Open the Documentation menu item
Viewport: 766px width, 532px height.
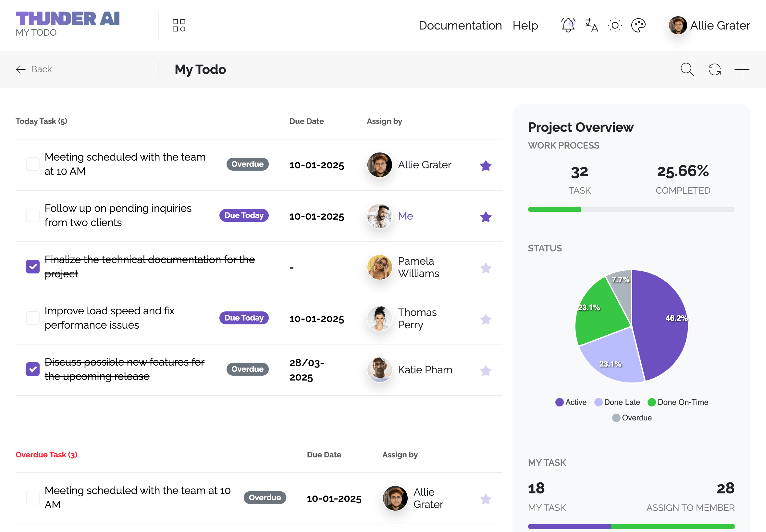[x=460, y=25]
